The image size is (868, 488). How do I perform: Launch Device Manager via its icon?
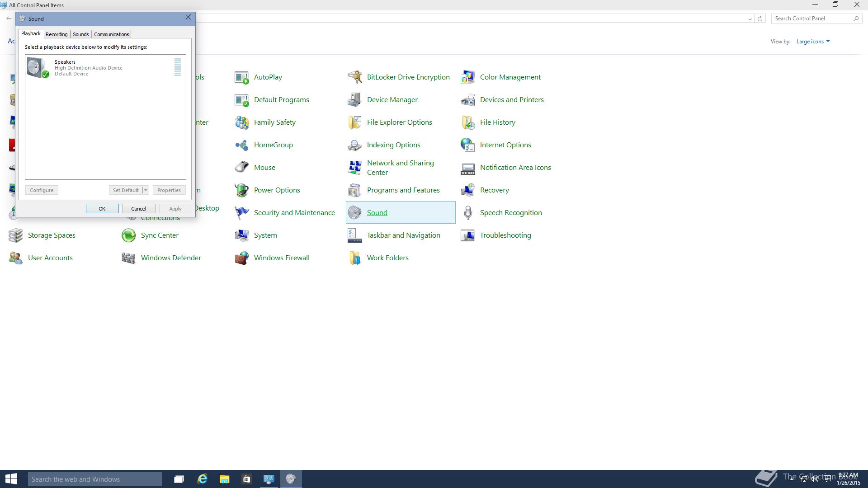355,100
